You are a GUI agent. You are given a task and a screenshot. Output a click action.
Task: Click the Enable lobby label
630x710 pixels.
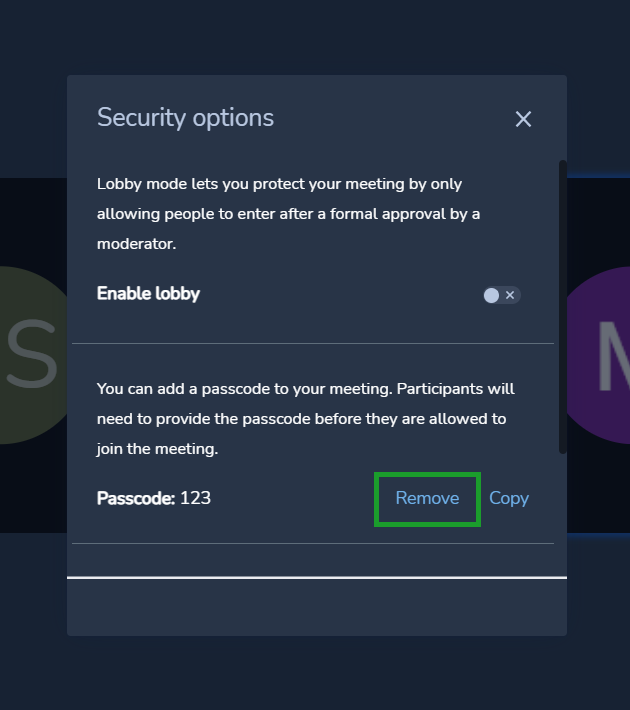pyautogui.click(x=148, y=293)
